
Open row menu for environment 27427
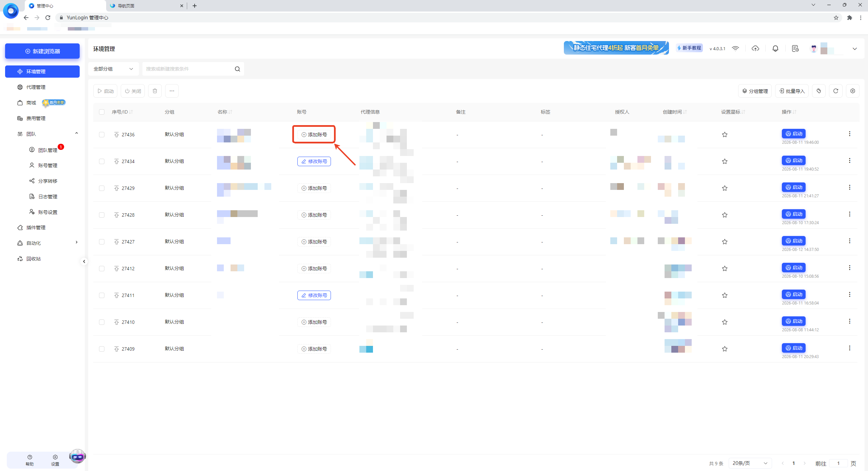point(849,241)
